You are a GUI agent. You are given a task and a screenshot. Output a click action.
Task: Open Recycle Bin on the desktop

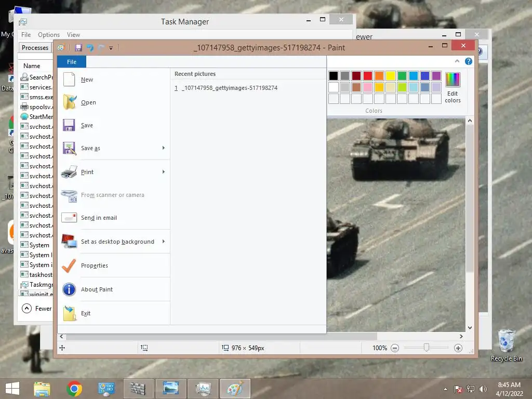pos(506,345)
